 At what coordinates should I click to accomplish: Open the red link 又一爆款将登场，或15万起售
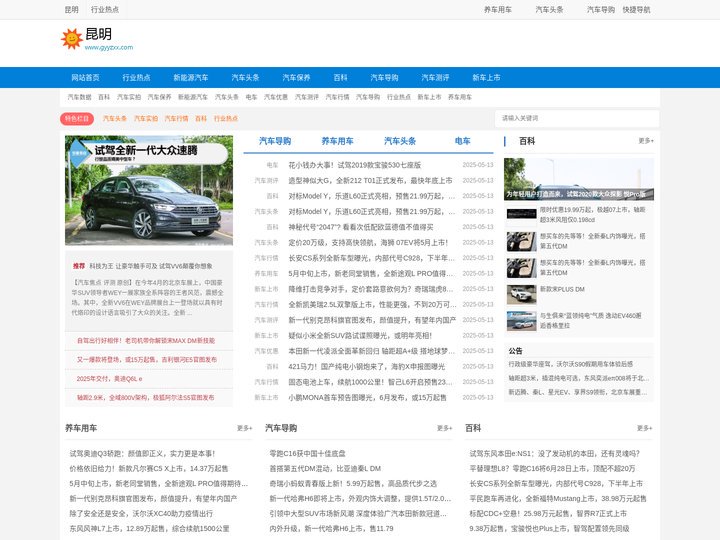coord(146,360)
